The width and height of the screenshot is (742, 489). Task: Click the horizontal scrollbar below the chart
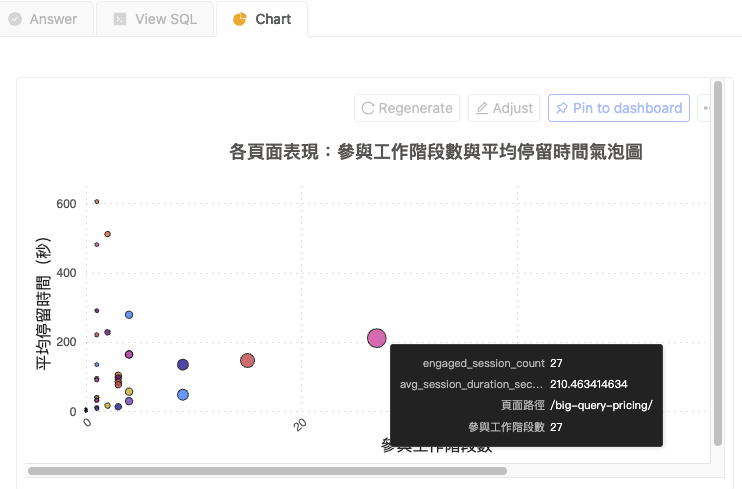tap(267, 471)
